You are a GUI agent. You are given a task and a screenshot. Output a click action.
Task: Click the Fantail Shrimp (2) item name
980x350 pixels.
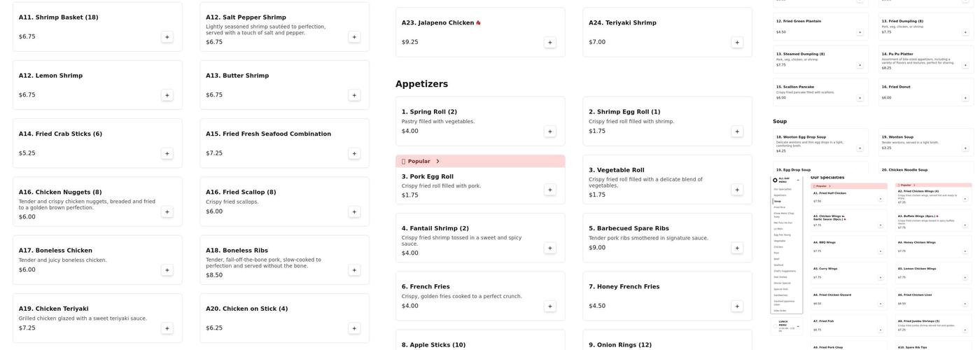coord(435,228)
